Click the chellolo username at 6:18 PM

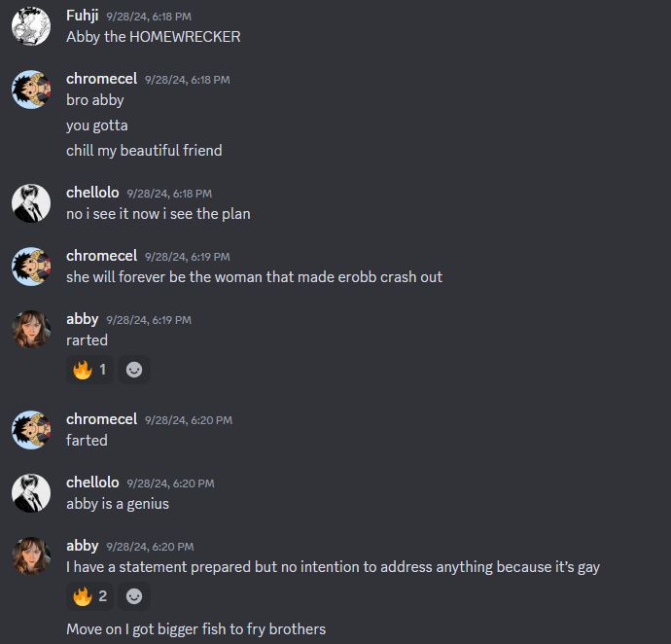coord(92,193)
